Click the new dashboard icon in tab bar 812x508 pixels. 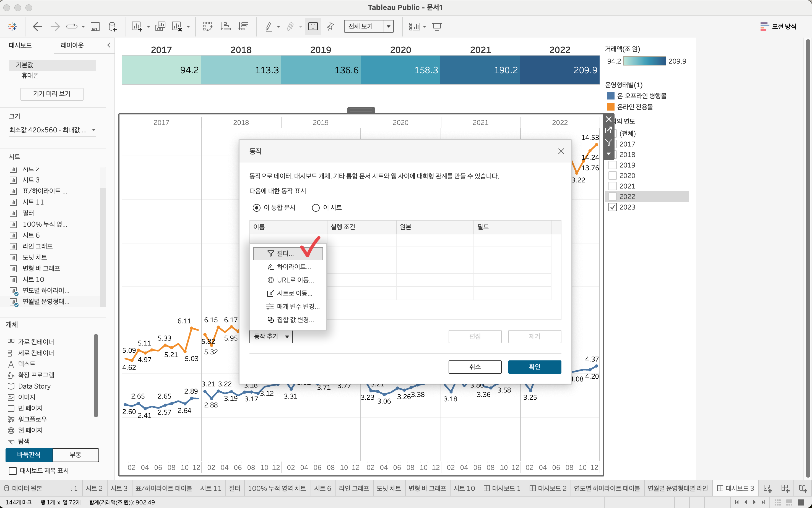pyautogui.click(x=785, y=488)
